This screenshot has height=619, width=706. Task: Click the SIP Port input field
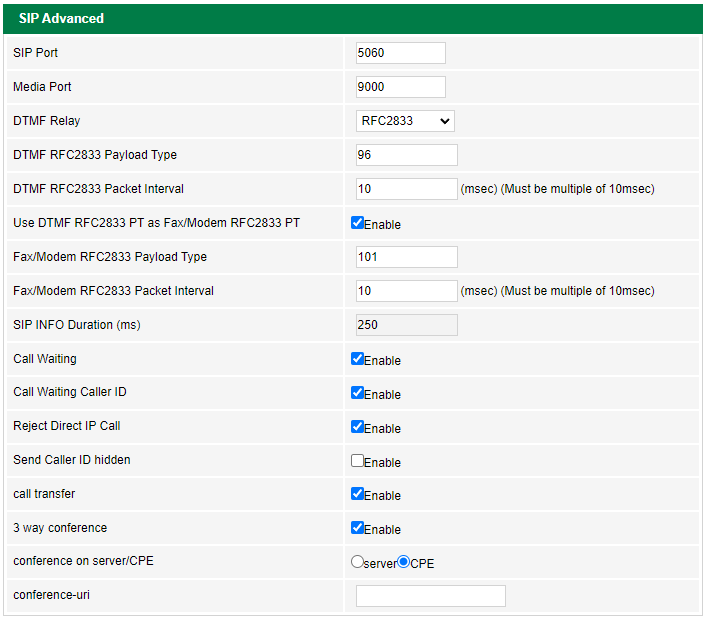pos(400,53)
